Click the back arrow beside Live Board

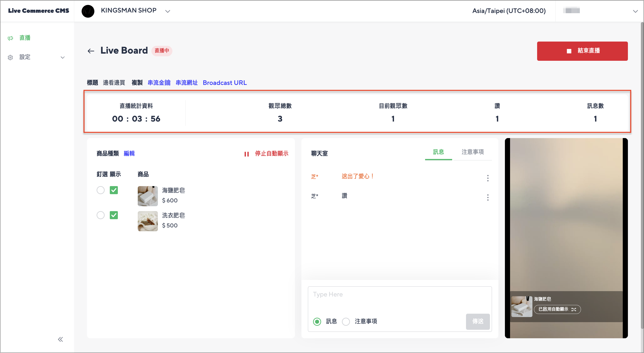(x=91, y=51)
